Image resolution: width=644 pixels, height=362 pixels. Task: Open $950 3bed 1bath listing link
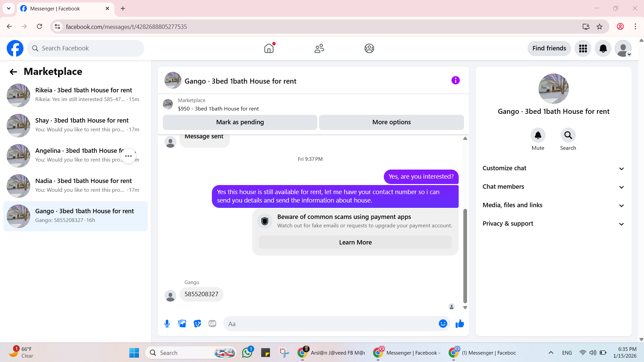218,108
